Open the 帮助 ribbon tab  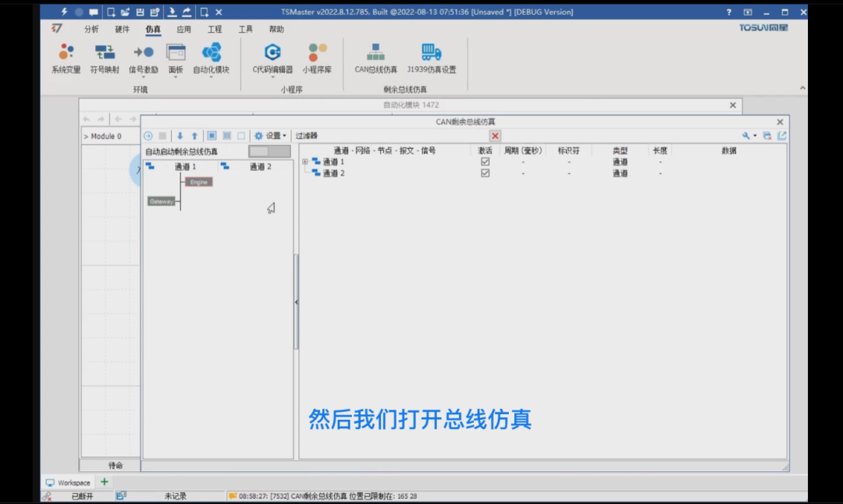[276, 29]
